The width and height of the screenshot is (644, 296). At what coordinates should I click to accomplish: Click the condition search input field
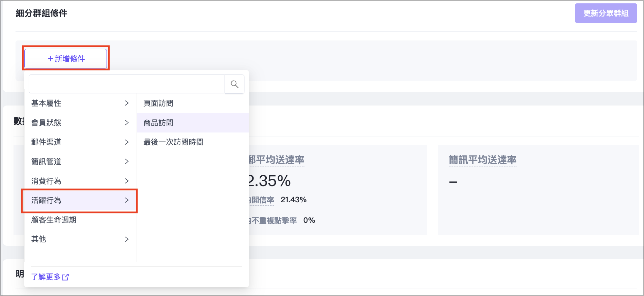click(x=126, y=84)
